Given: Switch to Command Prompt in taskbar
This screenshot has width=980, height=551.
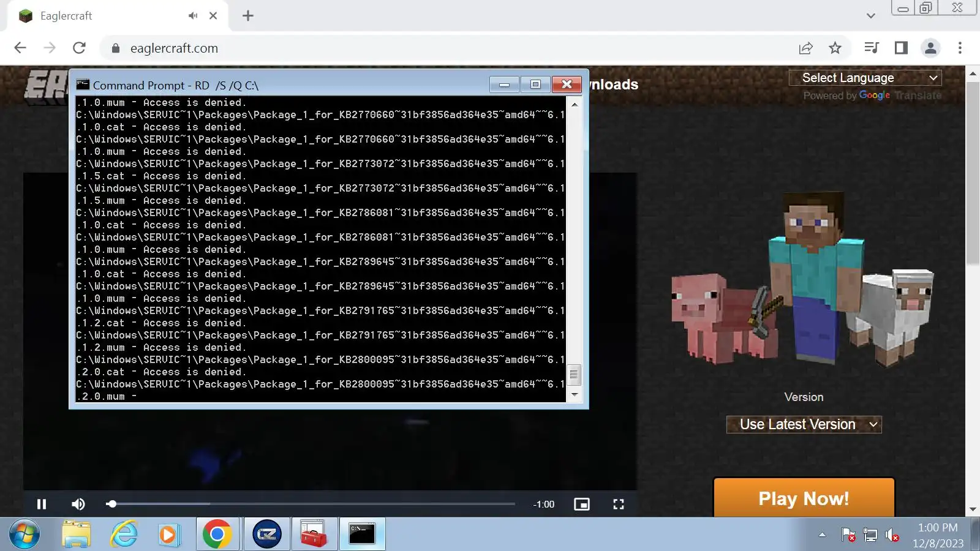Looking at the screenshot, I should [x=362, y=534].
